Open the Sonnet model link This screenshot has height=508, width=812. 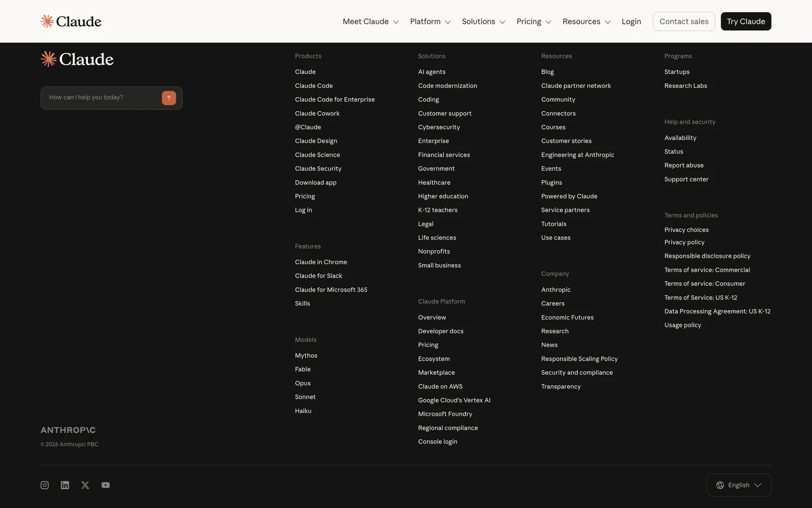[305, 397]
